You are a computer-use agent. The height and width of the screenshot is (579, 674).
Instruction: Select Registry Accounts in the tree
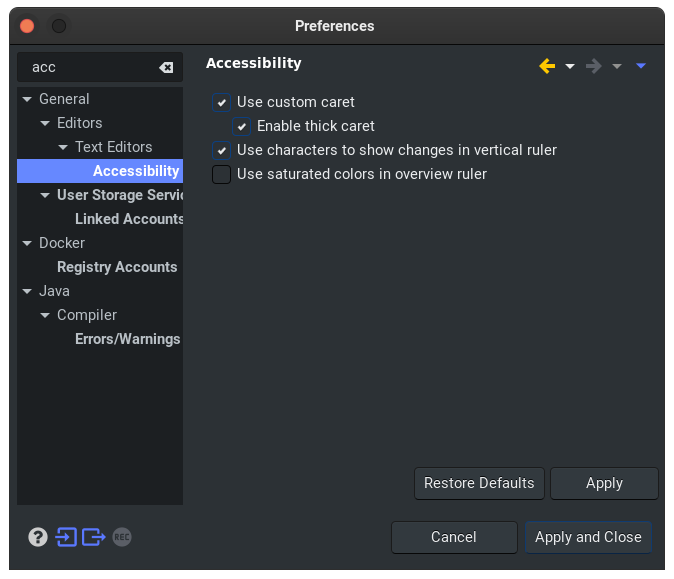(x=117, y=267)
